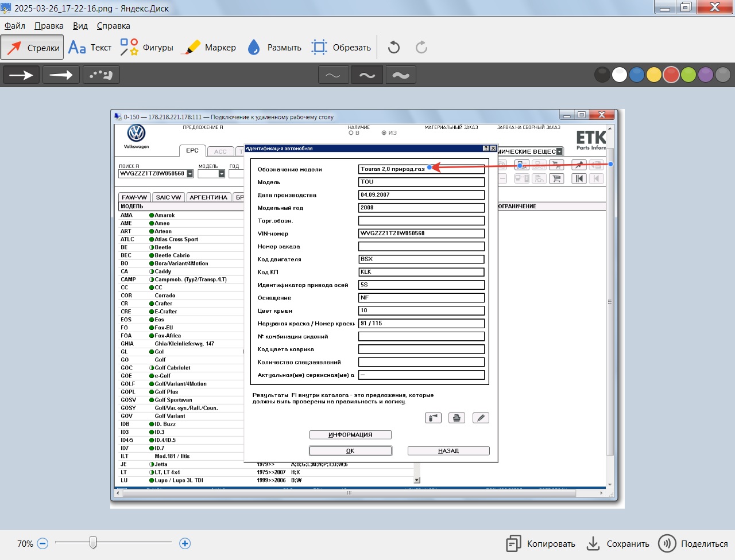Screen dimensions: 735x560
Task: Set the thinnest line thickness
Action: [x=333, y=75]
